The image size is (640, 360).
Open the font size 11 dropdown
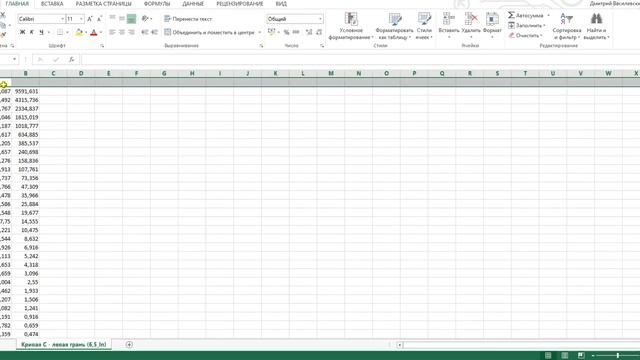click(81, 19)
